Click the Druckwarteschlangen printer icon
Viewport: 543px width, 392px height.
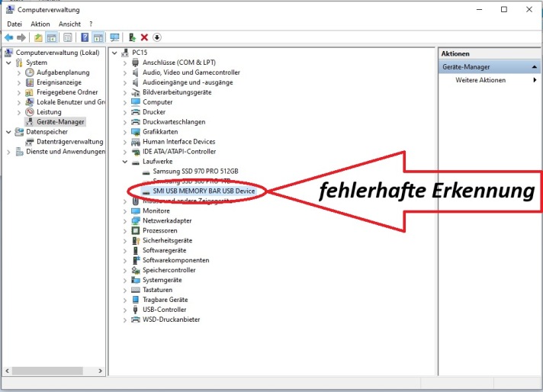tap(136, 122)
